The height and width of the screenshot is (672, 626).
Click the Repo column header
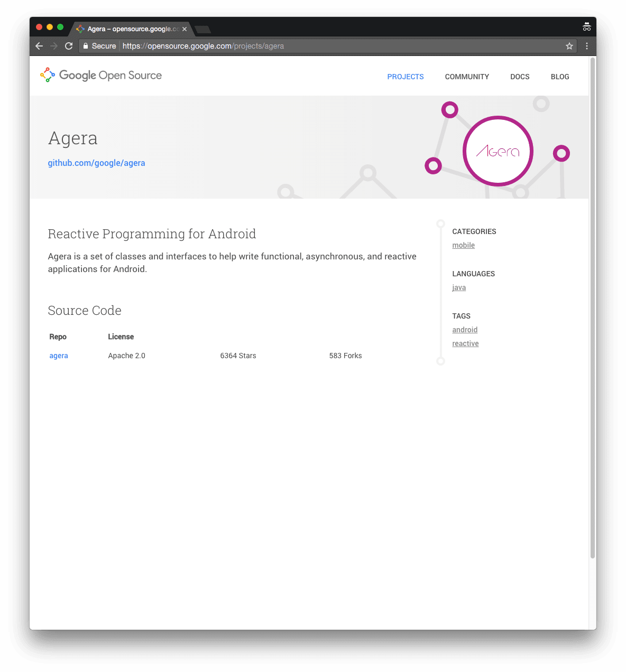(58, 337)
